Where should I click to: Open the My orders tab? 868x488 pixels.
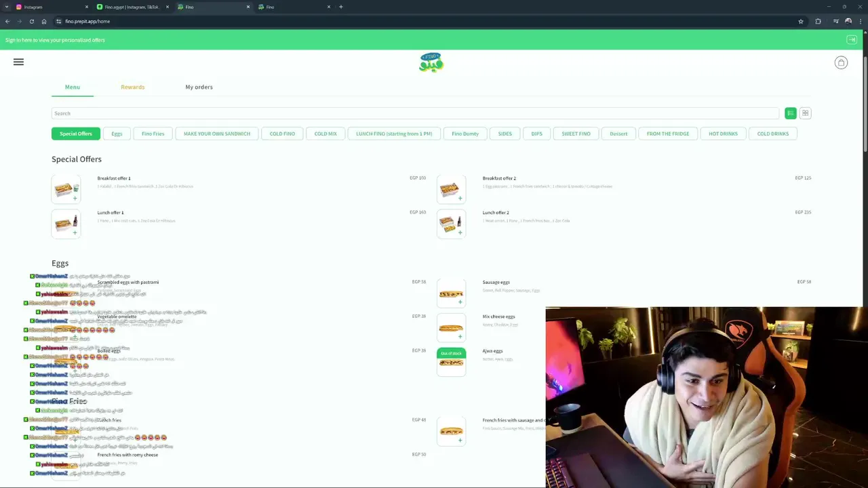(199, 87)
